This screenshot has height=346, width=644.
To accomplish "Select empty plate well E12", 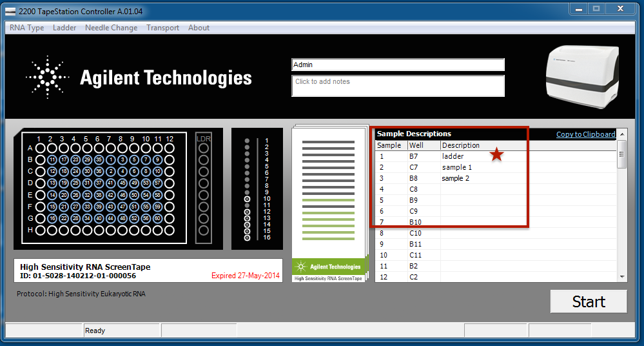I will click(x=169, y=195).
